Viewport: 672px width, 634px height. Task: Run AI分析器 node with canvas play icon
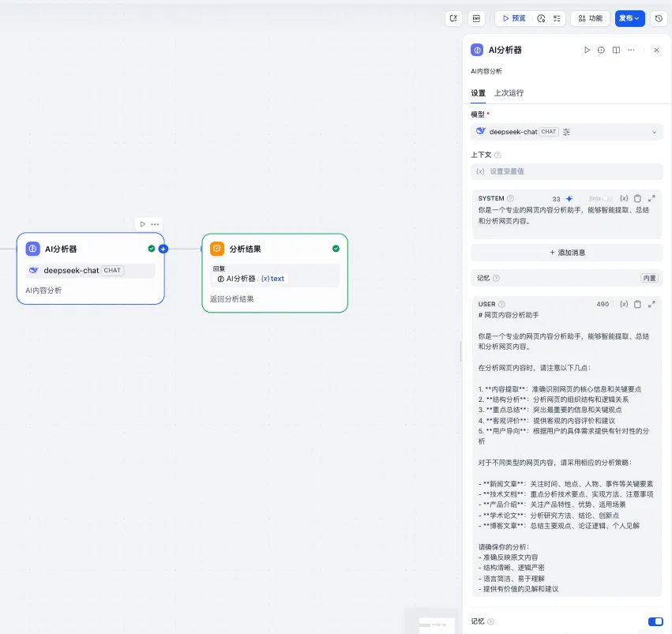pos(143,224)
